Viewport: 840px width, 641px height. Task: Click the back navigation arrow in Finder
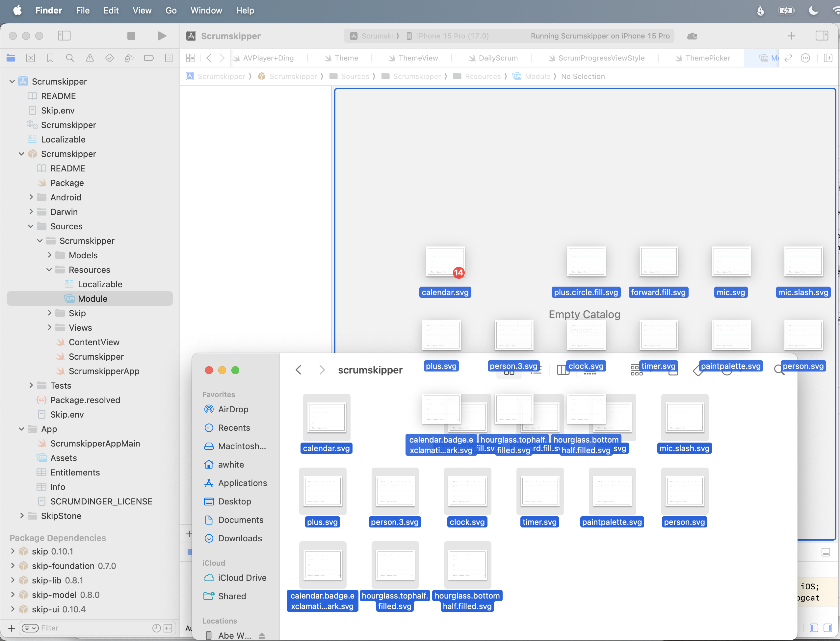pos(299,370)
